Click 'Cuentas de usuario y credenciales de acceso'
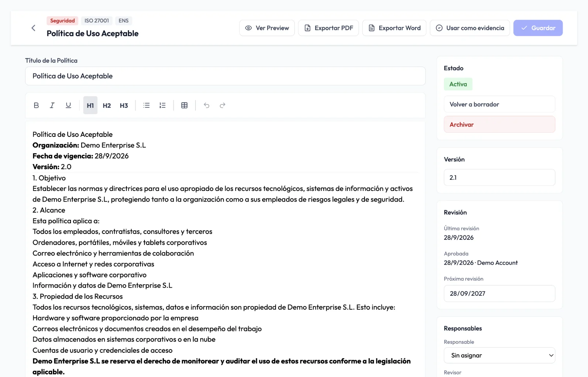The height and width of the screenshot is (377, 588). (x=103, y=350)
